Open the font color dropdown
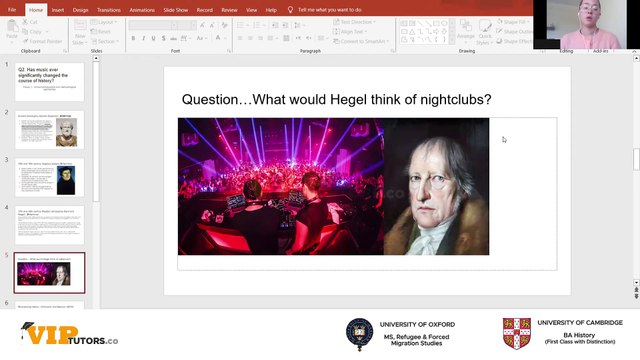This screenshot has height=360, width=640. 225,38
